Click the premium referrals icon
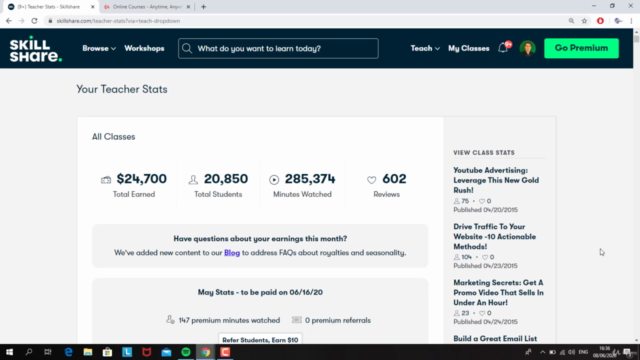 tap(297, 320)
